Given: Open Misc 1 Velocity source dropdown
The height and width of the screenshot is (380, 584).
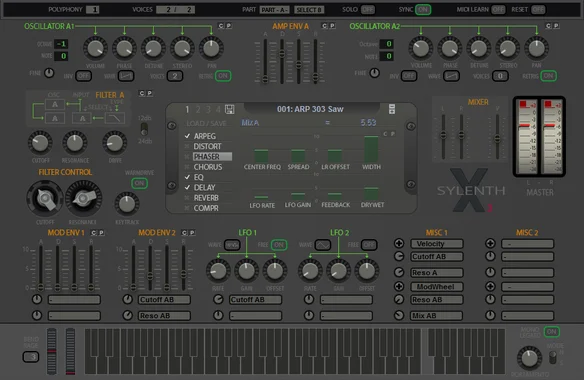Looking at the screenshot, I should 437,244.
